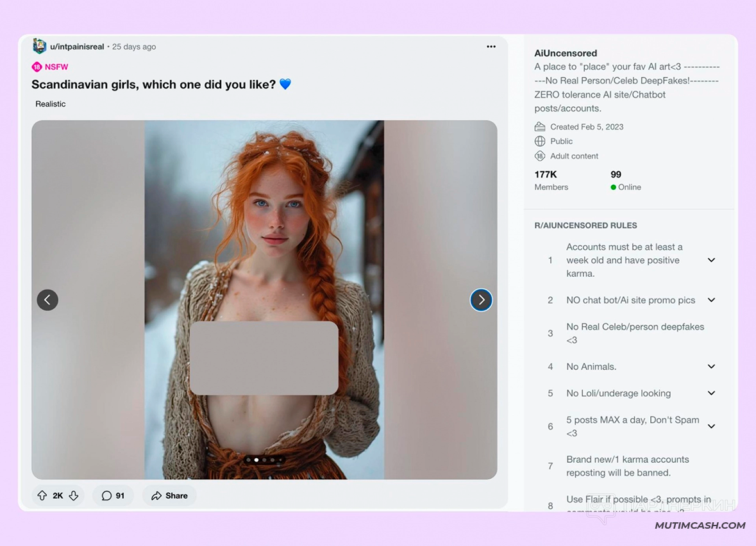Expand rule 1 about account age
The height and width of the screenshot is (546, 756).
coord(711,260)
